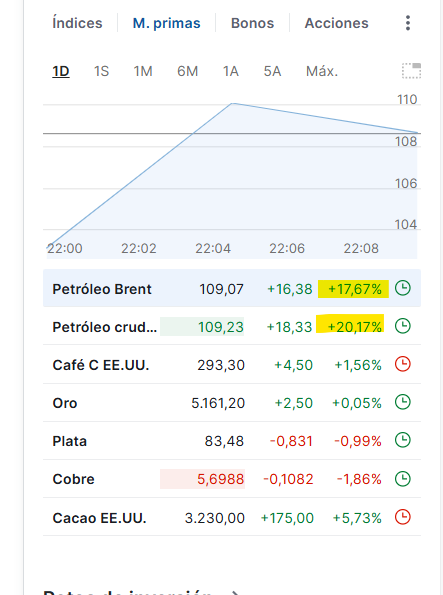Click the +1,56% coffee percentage
The image size is (443, 595).
[358, 365]
